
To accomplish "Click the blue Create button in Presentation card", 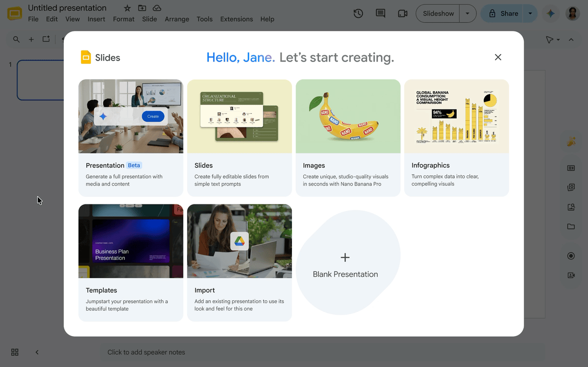I will pyautogui.click(x=153, y=116).
